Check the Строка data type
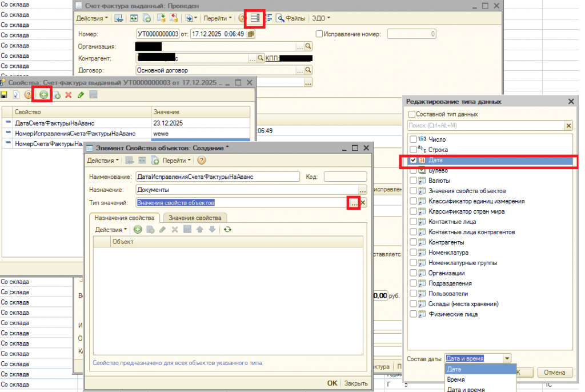The image size is (585, 392). click(x=413, y=150)
